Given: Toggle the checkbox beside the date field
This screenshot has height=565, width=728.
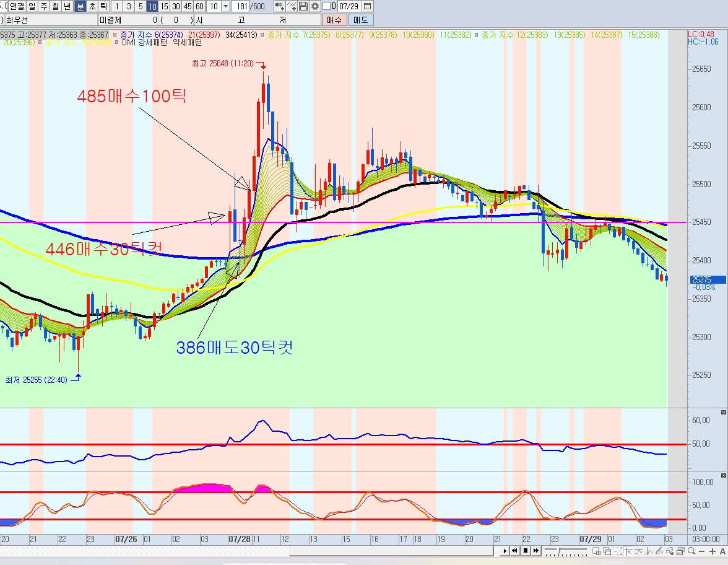Looking at the screenshot, I should click(x=326, y=6).
